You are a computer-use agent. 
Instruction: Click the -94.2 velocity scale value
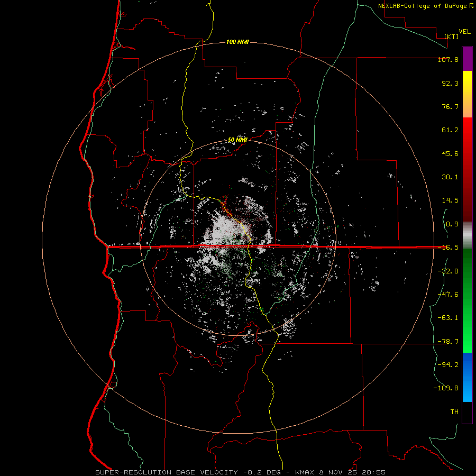448,365
